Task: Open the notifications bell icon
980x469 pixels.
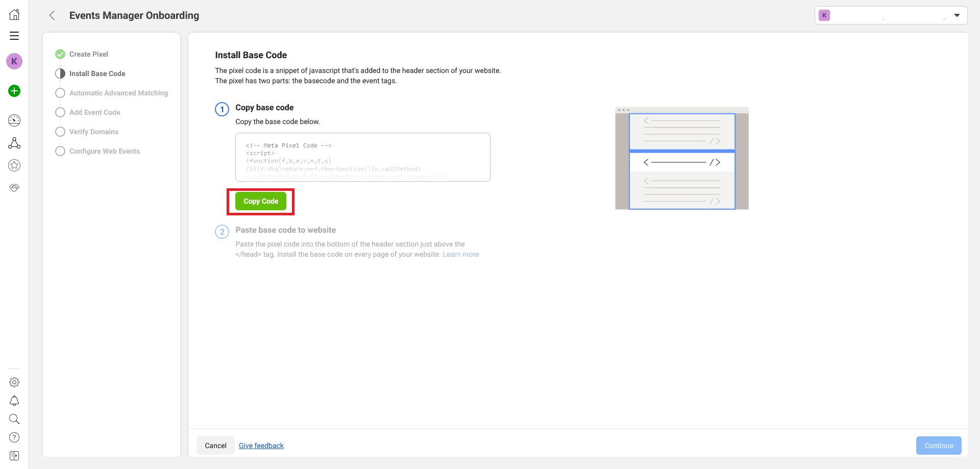Action: (x=14, y=401)
